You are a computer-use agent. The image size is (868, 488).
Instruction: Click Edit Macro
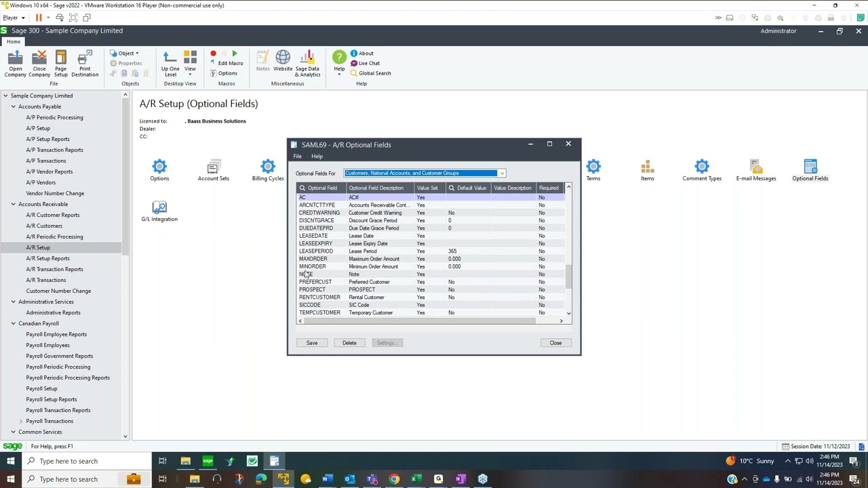[226, 63]
